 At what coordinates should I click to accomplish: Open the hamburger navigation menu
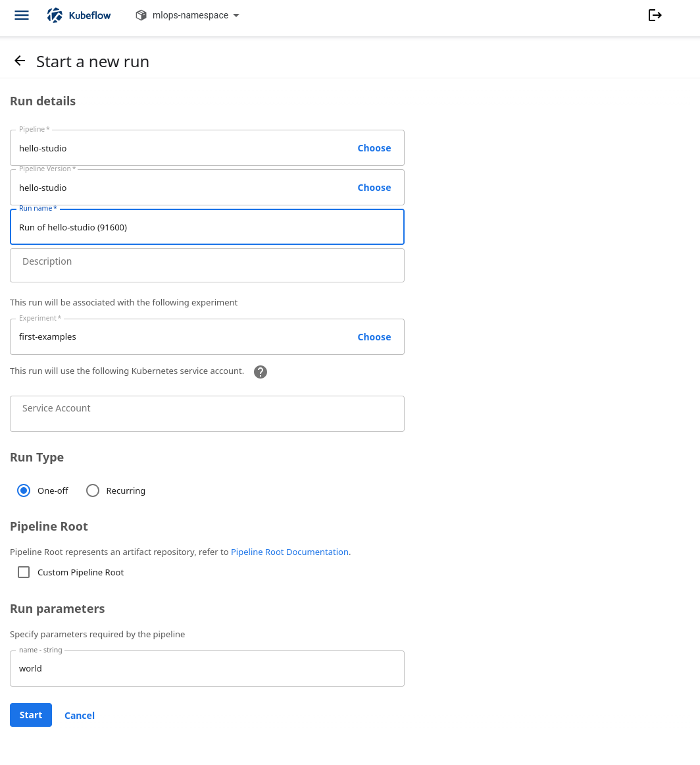tap(22, 15)
